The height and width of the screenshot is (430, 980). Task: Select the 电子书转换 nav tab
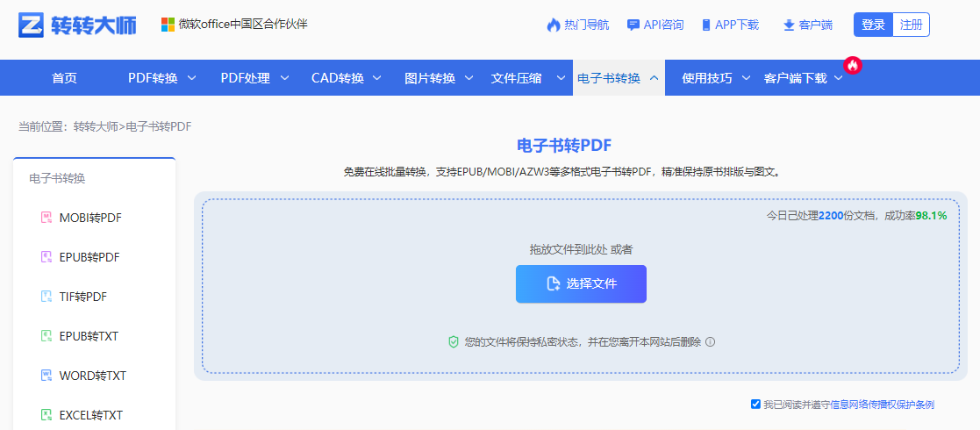coord(619,78)
